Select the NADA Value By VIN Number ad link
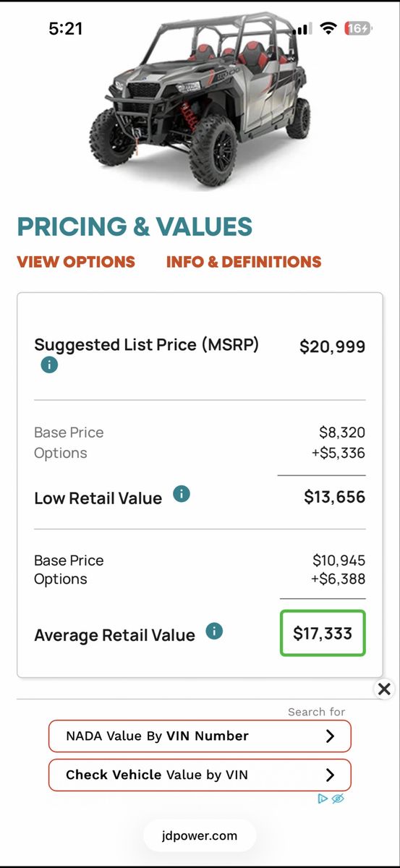This screenshot has height=868, width=400. tap(200, 736)
